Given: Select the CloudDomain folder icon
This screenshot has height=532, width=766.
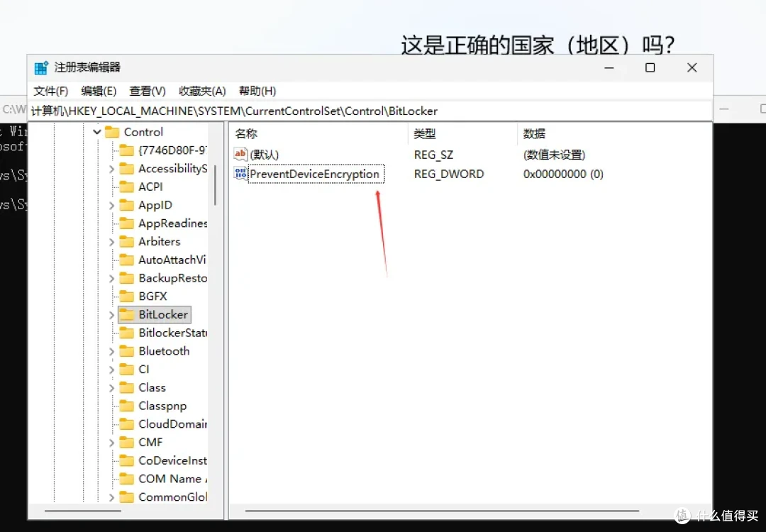Looking at the screenshot, I should (x=126, y=424).
